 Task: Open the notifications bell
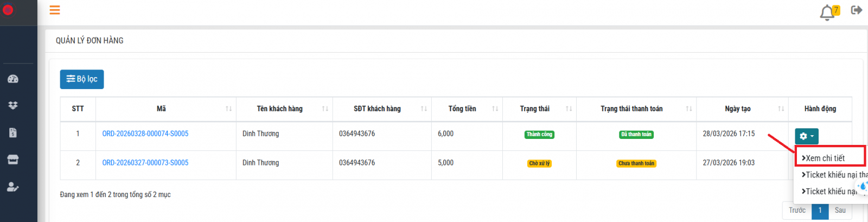pos(827,12)
